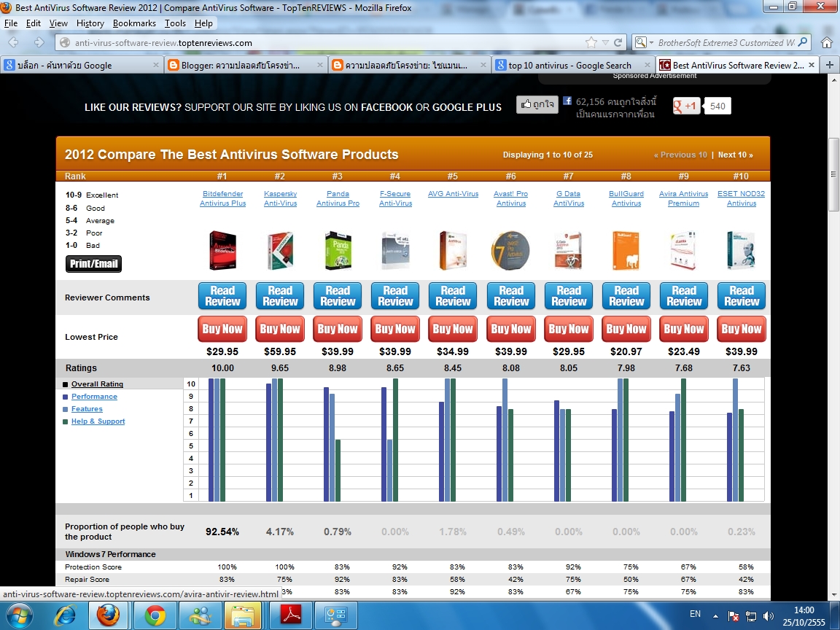Close the top 10 antivirus Google Search tab
This screenshot has height=630, width=840.
(647, 65)
